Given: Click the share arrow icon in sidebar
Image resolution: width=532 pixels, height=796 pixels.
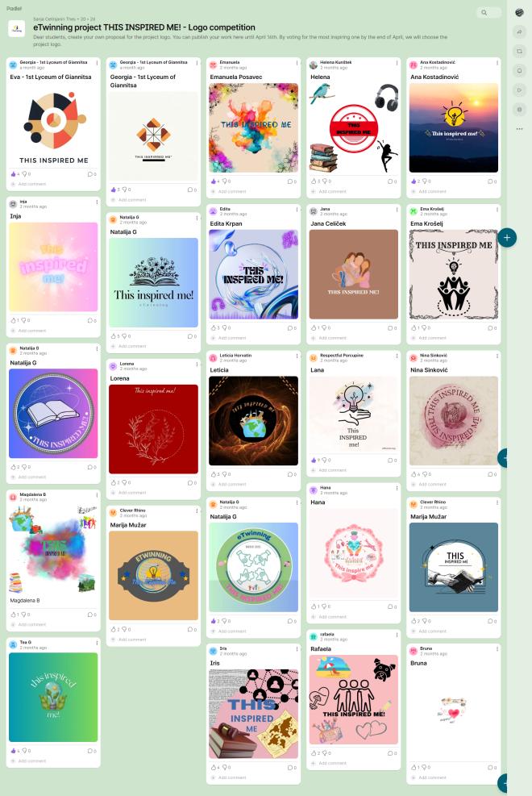Looking at the screenshot, I should 519,32.
